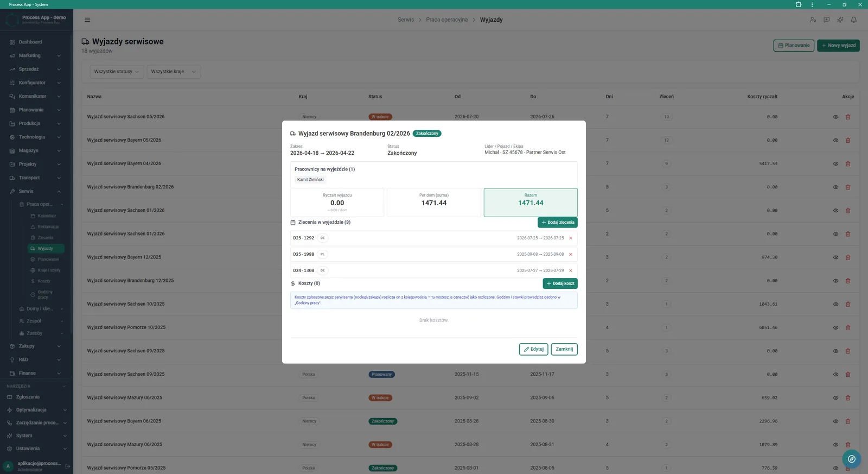
Task: Remove order D25-1988 from the trip
Action: click(x=570, y=254)
